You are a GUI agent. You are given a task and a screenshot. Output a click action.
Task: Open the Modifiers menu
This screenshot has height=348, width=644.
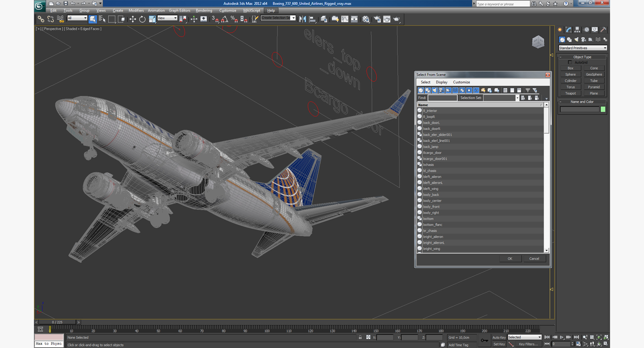tap(136, 10)
